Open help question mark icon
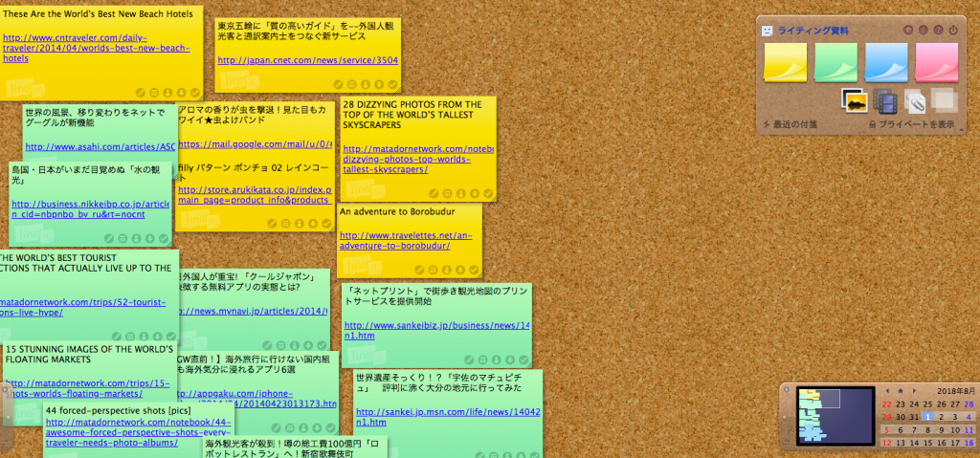Screen dimensions: 980x458 (x=938, y=30)
